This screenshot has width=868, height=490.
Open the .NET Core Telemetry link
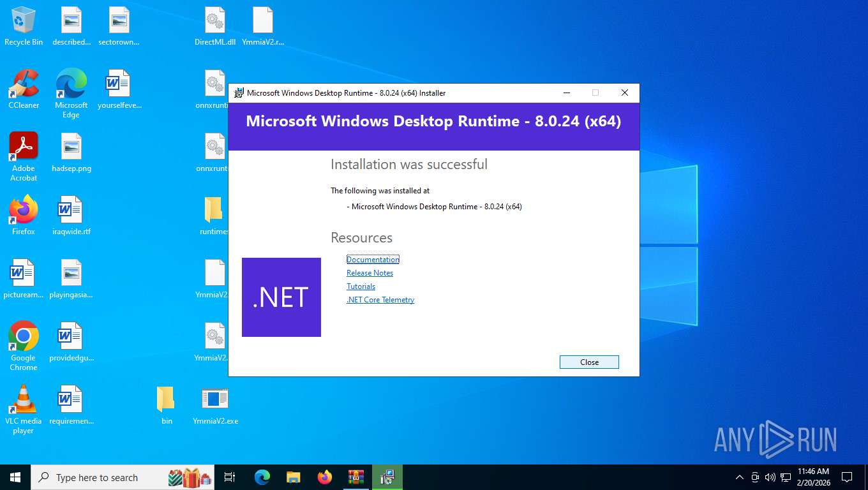tap(380, 300)
